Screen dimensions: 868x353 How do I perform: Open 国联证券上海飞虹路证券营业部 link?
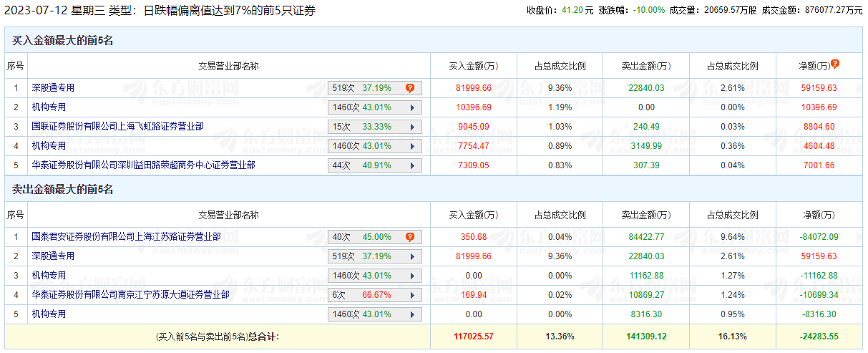[x=117, y=127]
